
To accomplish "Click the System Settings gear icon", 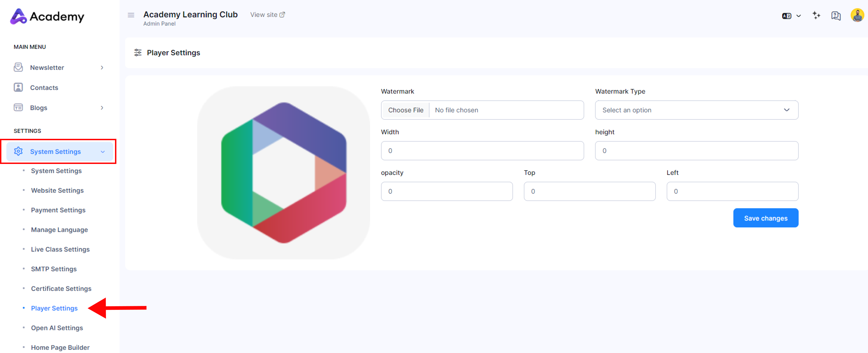I will [x=18, y=151].
